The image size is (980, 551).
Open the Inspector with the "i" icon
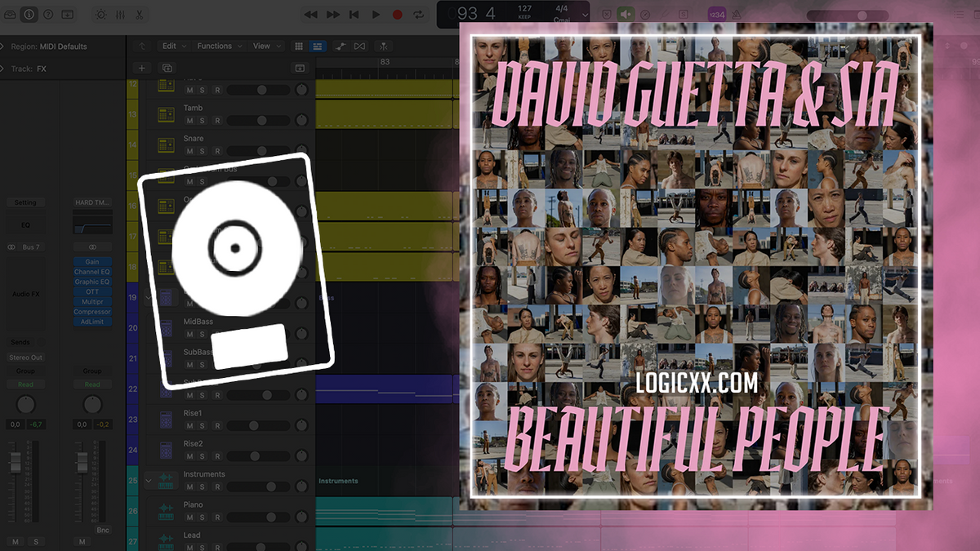click(29, 14)
